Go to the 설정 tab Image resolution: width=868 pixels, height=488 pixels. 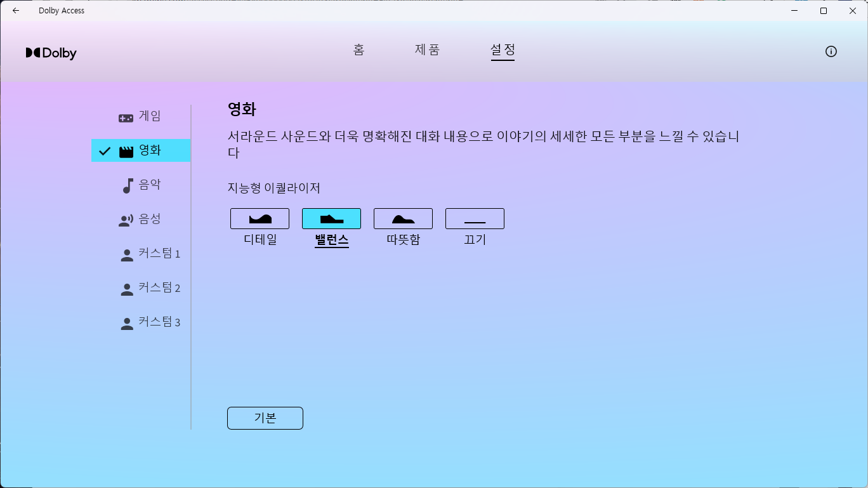pos(503,50)
